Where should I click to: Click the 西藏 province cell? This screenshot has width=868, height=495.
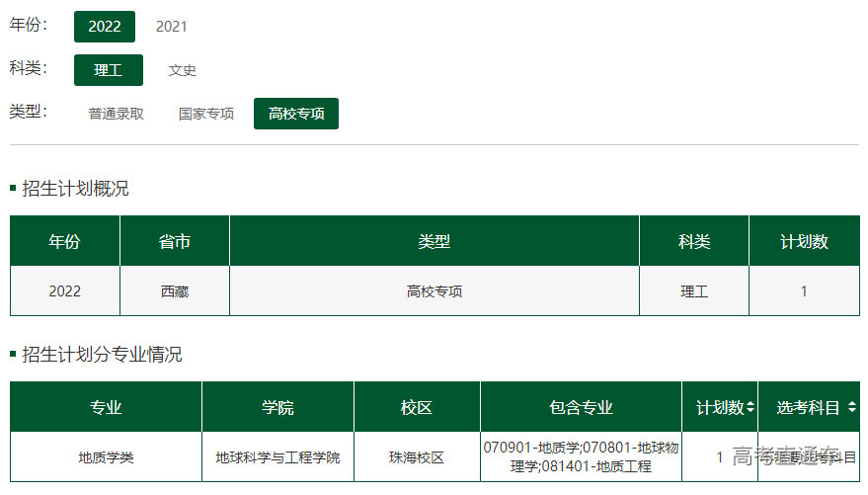(x=175, y=291)
